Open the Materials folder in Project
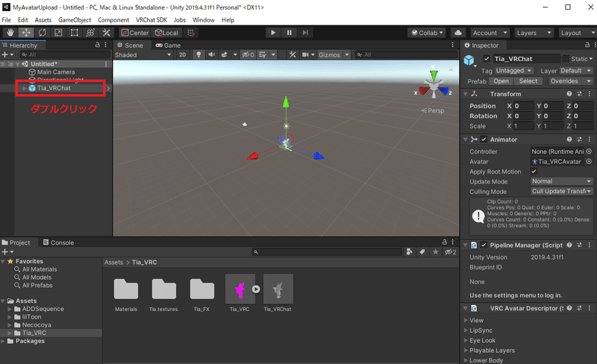597x364 pixels. pyautogui.click(x=126, y=289)
